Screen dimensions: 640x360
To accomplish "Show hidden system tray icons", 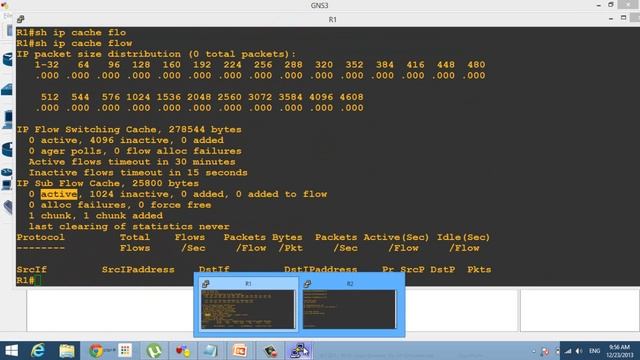I will tap(533, 351).
